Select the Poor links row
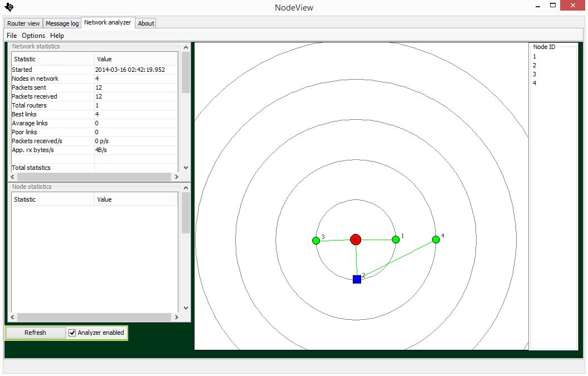Image resolution: width=588 pixels, height=376 pixels. click(95, 132)
